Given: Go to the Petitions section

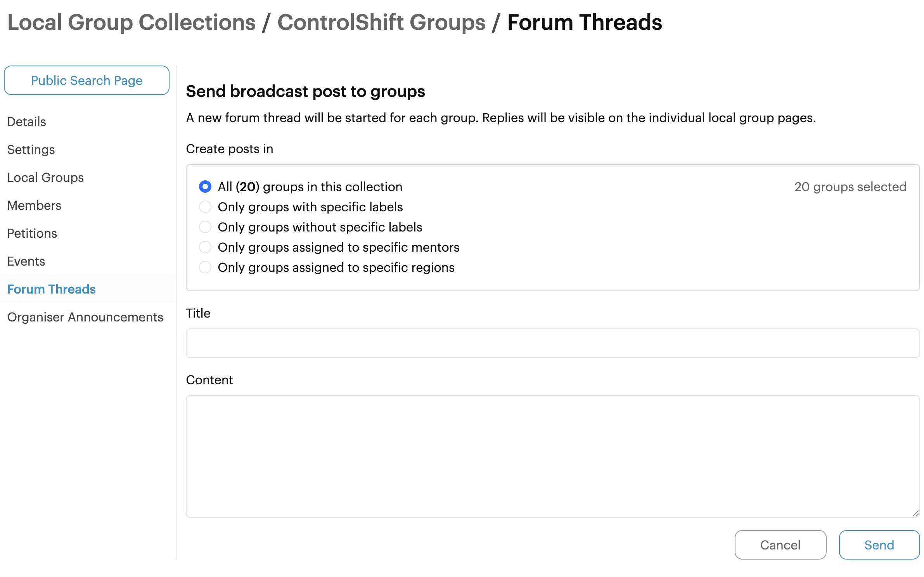Looking at the screenshot, I should click(x=32, y=233).
